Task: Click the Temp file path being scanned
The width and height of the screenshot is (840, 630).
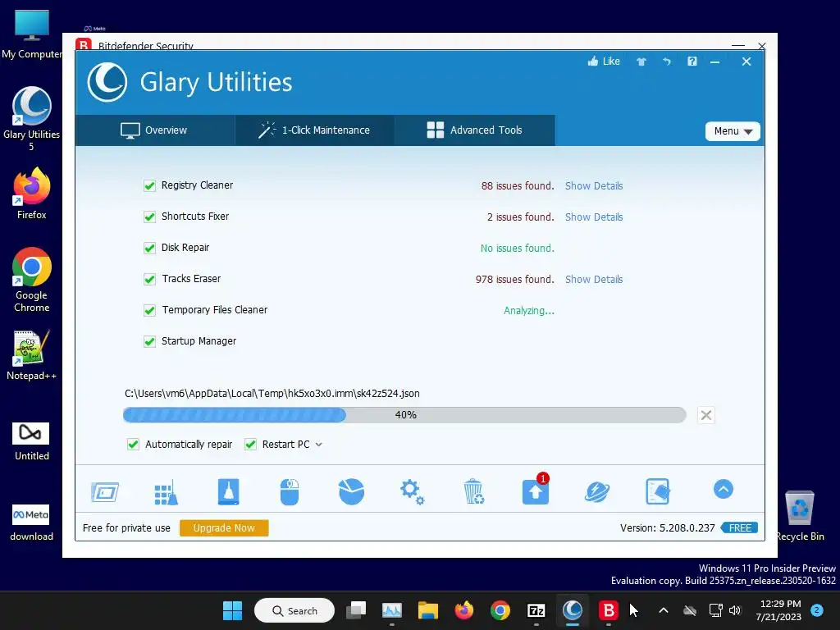Action: pyautogui.click(x=272, y=393)
